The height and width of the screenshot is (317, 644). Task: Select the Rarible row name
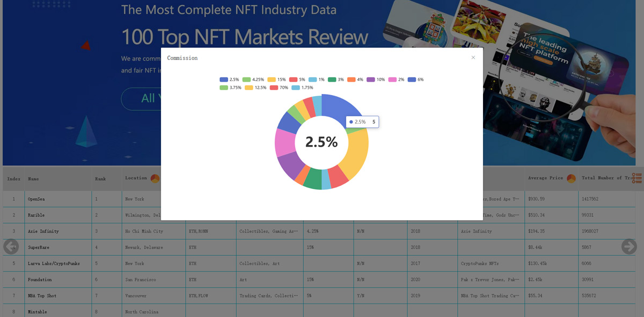[36, 215]
